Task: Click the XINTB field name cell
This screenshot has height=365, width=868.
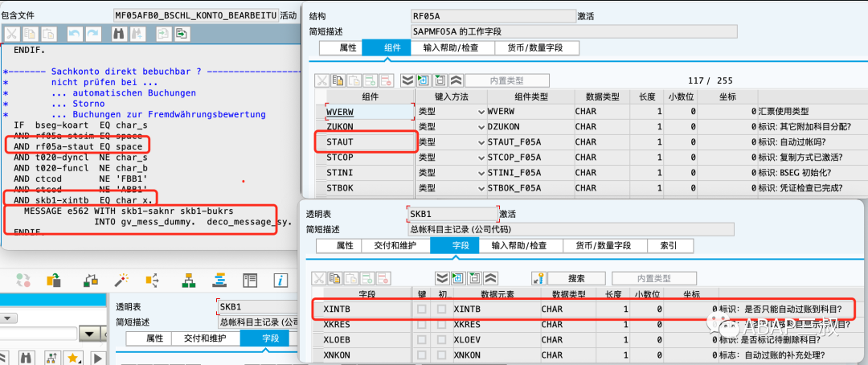Action: coord(367,309)
